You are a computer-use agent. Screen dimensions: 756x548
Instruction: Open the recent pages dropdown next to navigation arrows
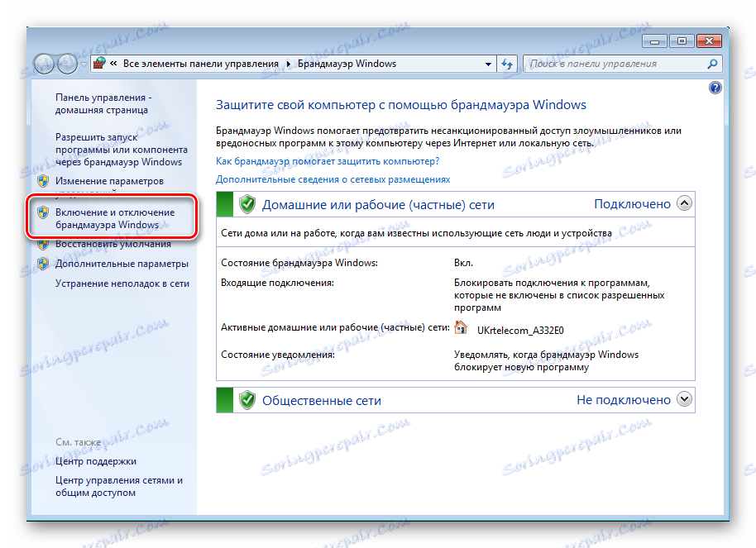click(84, 64)
